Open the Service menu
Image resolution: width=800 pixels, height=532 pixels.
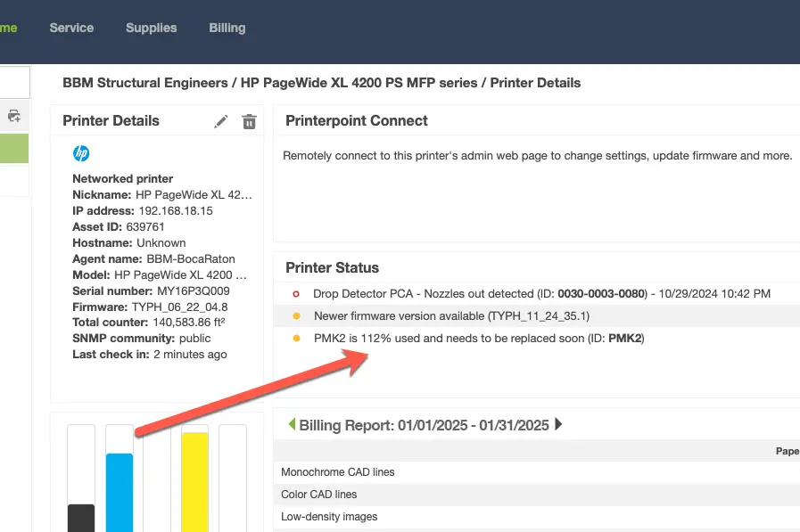pyautogui.click(x=71, y=28)
